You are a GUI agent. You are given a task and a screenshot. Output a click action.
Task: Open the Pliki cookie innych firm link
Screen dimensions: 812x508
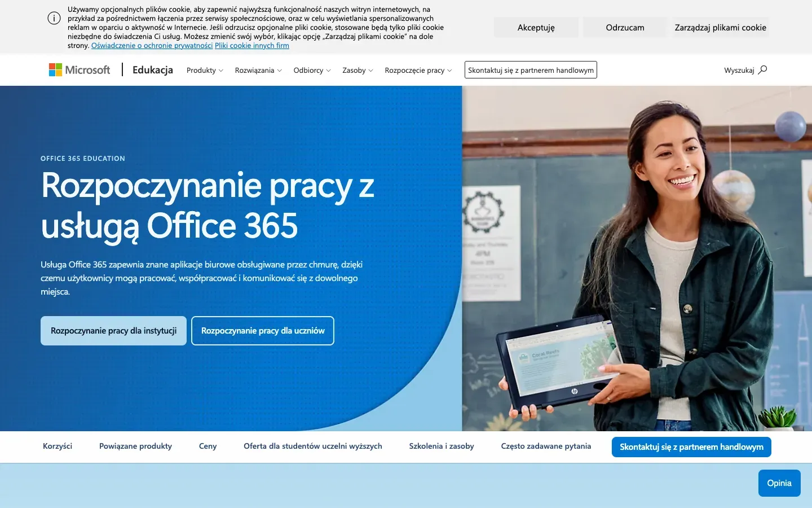click(x=252, y=46)
